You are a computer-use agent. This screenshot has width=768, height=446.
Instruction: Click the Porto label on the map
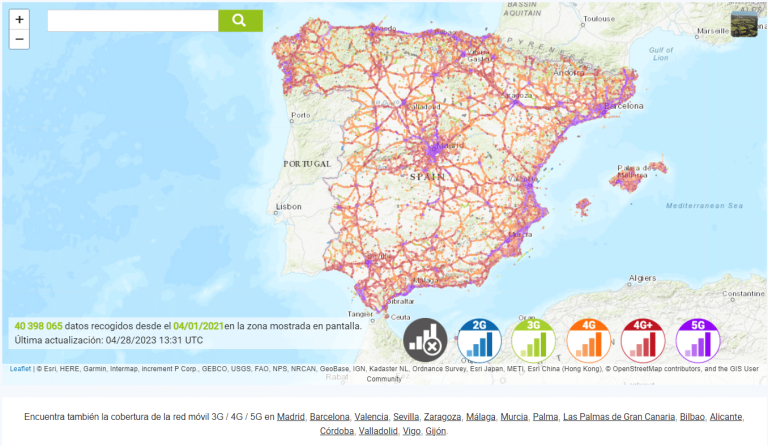click(301, 115)
